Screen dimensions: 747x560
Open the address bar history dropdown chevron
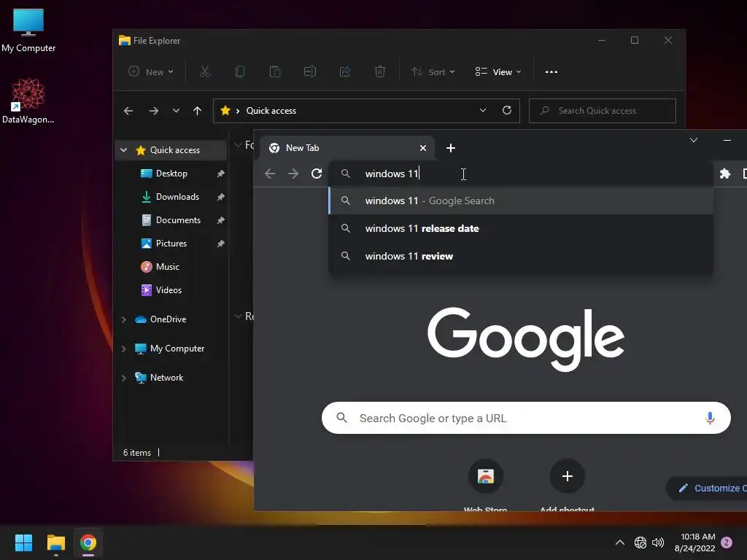point(483,111)
